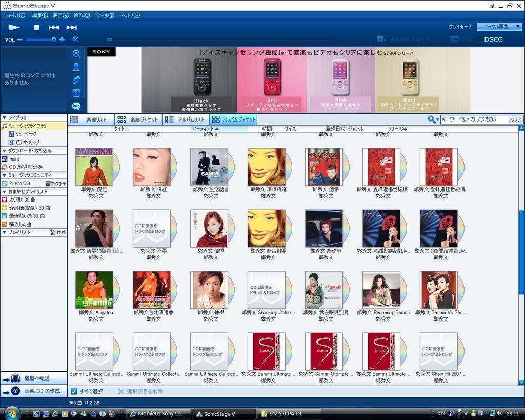Clear the search with クリア button
Viewport: 525px width, 420px height.
point(515,119)
